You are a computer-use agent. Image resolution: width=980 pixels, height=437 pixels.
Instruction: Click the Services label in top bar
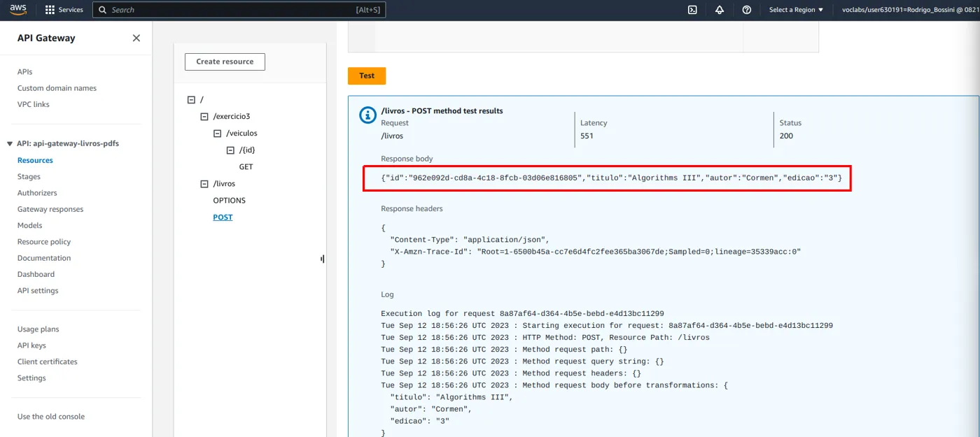tap(71, 10)
